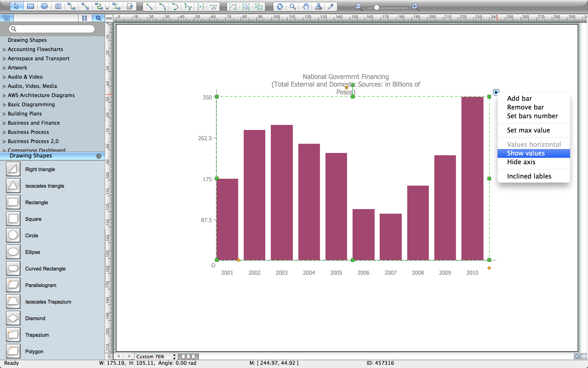Screen dimensions: 588x368
Task: Expand Basic Diagramming library
Action: [x=5, y=105]
